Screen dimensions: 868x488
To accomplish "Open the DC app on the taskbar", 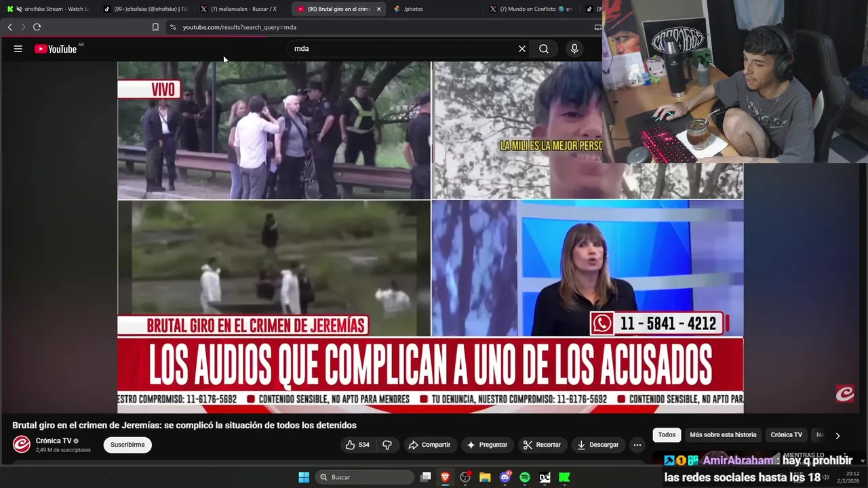I will pyautogui.click(x=545, y=477).
